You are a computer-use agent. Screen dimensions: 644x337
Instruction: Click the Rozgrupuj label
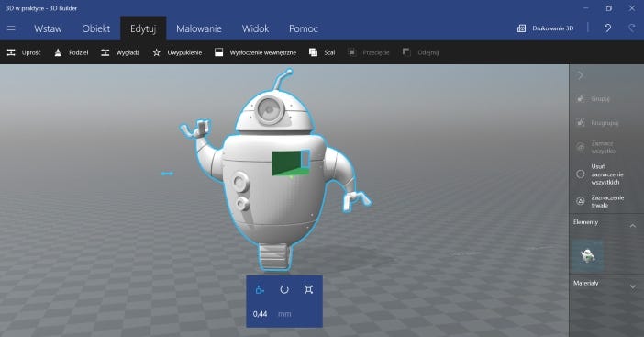tap(605, 123)
